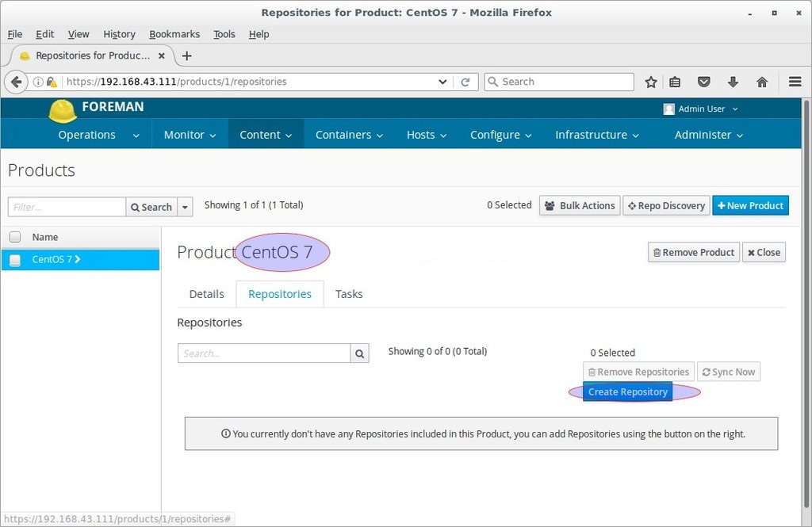Click repositories search magnifier button
812x527 pixels.
(x=359, y=353)
